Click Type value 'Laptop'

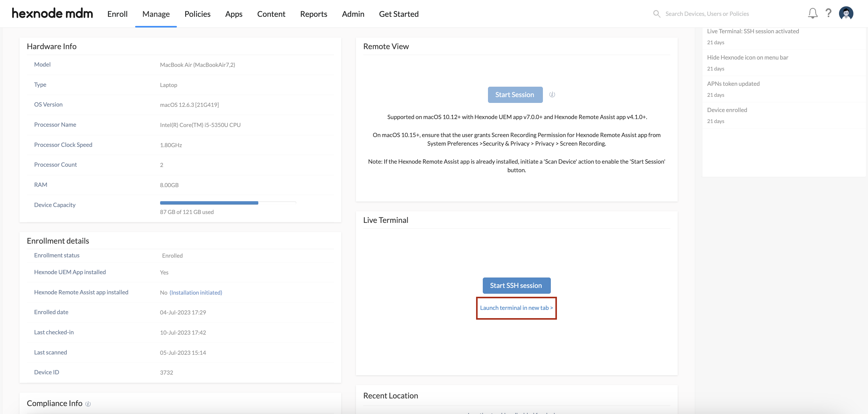[x=168, y=85]
